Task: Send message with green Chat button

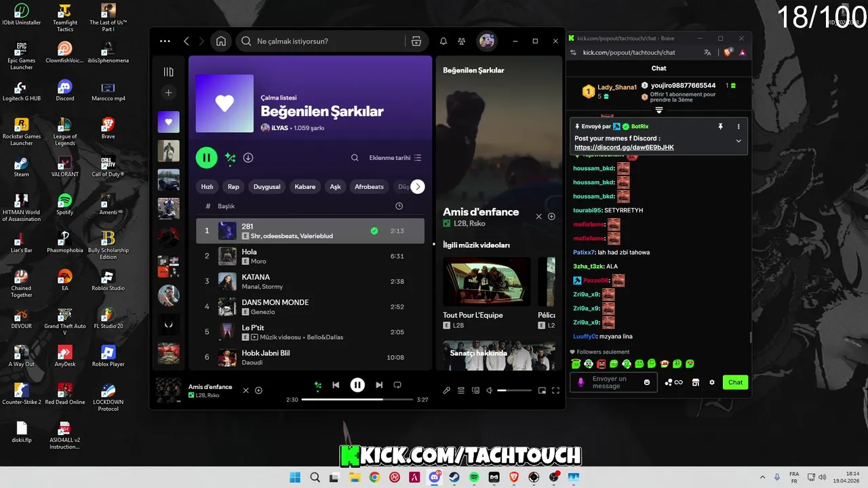Action: pos(735,382)
